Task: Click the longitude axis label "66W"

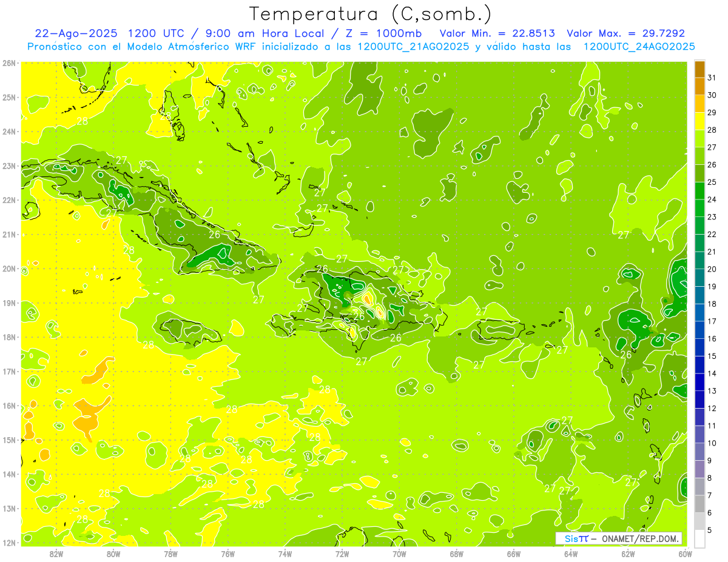Action: pos(514,554)
